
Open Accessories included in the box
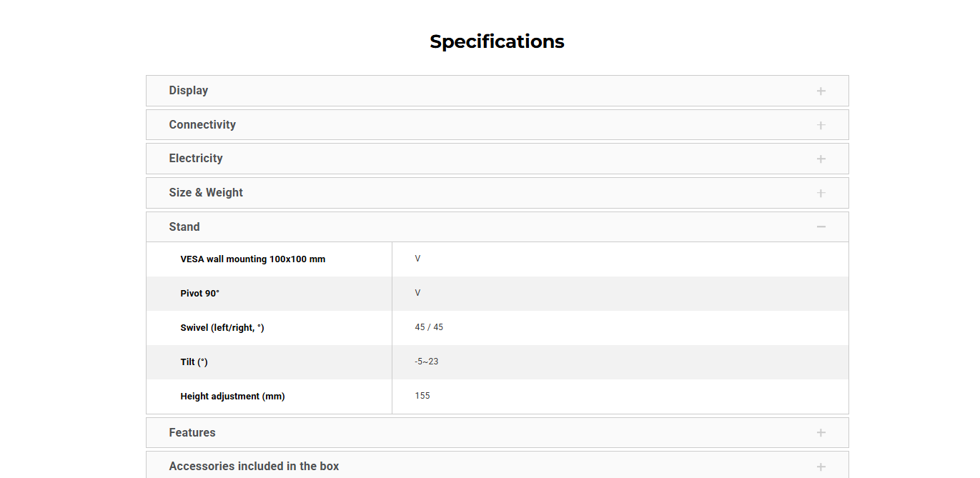pyautogui.click(x=254, y=467)
